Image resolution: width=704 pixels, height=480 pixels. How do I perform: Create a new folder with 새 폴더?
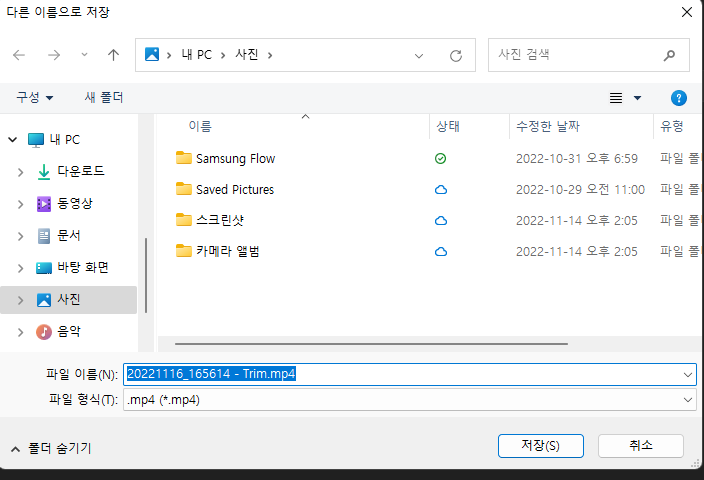coord(104,97)
